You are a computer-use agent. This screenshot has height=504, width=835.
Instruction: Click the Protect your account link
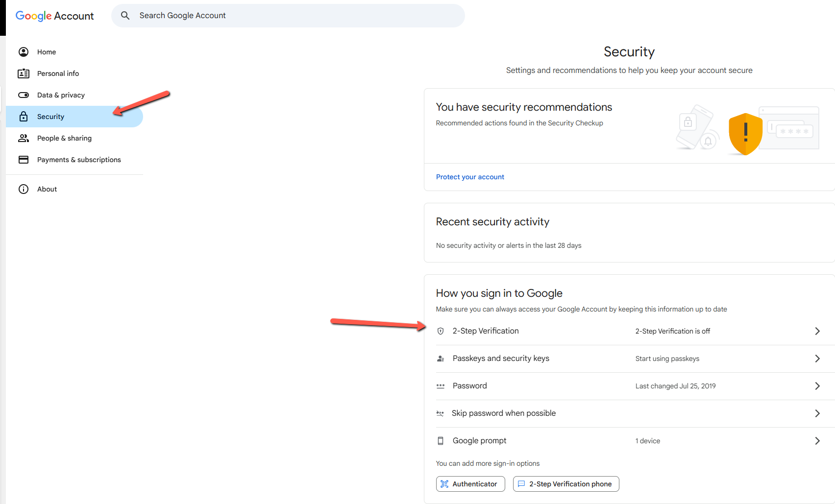(470, 177)
